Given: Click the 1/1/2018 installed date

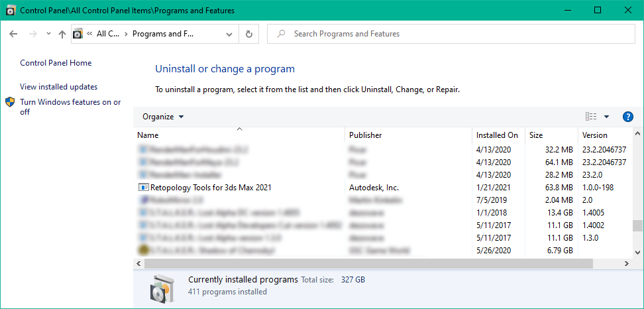Looking at the screenshot, I should pos(491,212).
